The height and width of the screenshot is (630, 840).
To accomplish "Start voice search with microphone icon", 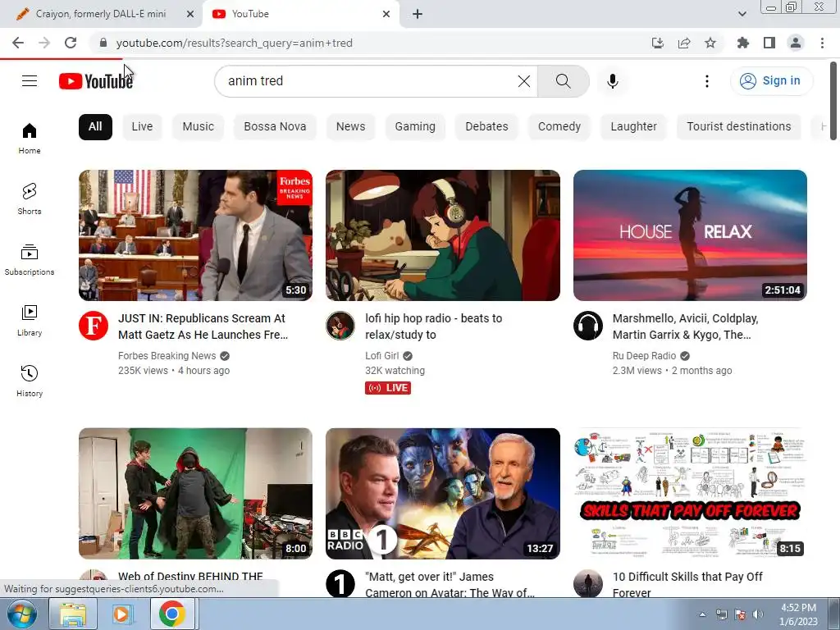I will coord(613,81).
